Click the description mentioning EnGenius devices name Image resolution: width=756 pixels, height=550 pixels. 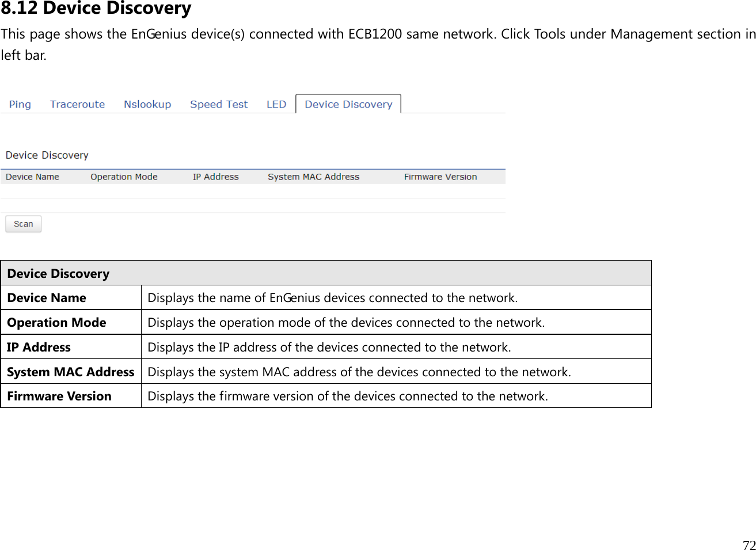click(333, 297)
